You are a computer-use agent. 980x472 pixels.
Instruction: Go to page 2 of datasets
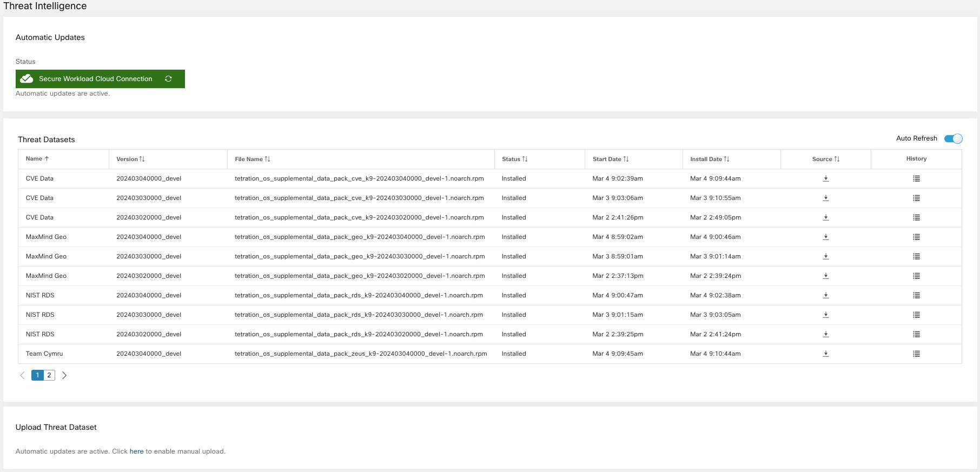coord(49,375)
